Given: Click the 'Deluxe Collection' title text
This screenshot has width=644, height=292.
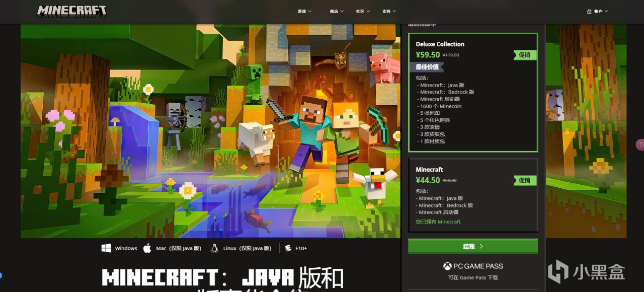Looking at the screenshot, I should [x=440, y=44].
